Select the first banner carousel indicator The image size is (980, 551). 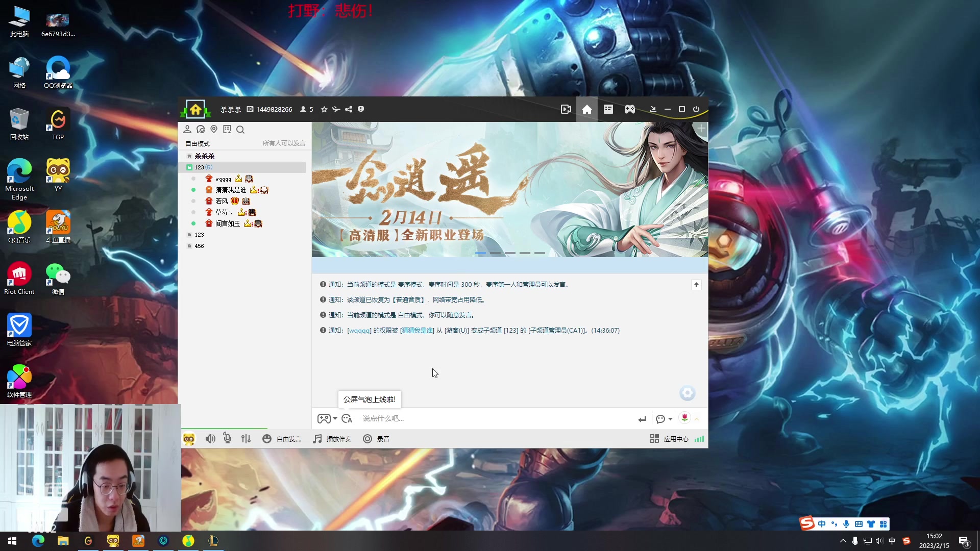(x=480, y=253)
